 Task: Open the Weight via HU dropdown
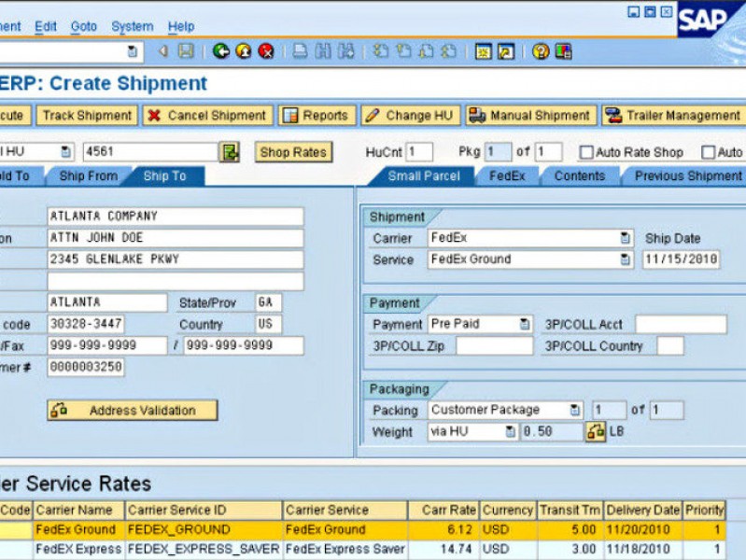pyautogui.click(x=510, y=431)
